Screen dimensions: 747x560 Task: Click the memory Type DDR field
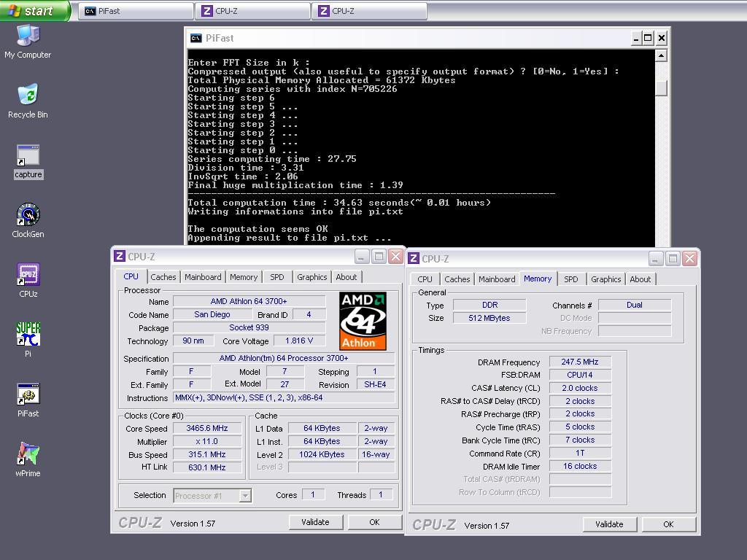(x=489, y=306)
